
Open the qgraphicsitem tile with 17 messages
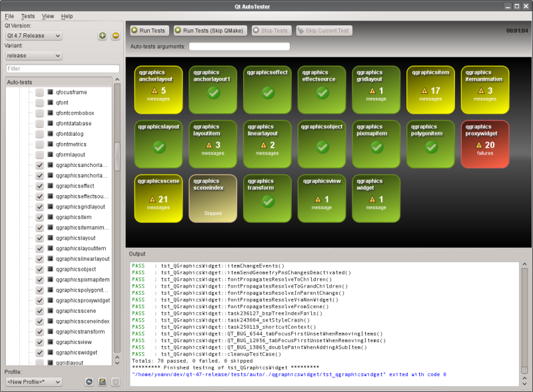point(430,90)
